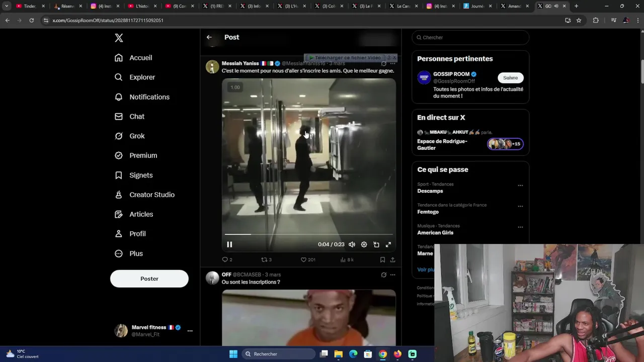Open Windows Start menu

pyautogui.click(x=233, y=354)
